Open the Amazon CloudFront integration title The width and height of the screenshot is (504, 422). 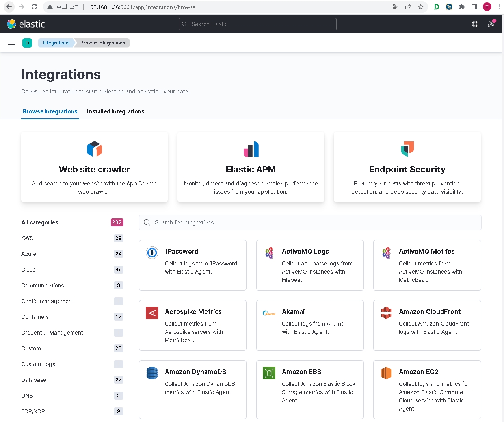coord(430,311)
